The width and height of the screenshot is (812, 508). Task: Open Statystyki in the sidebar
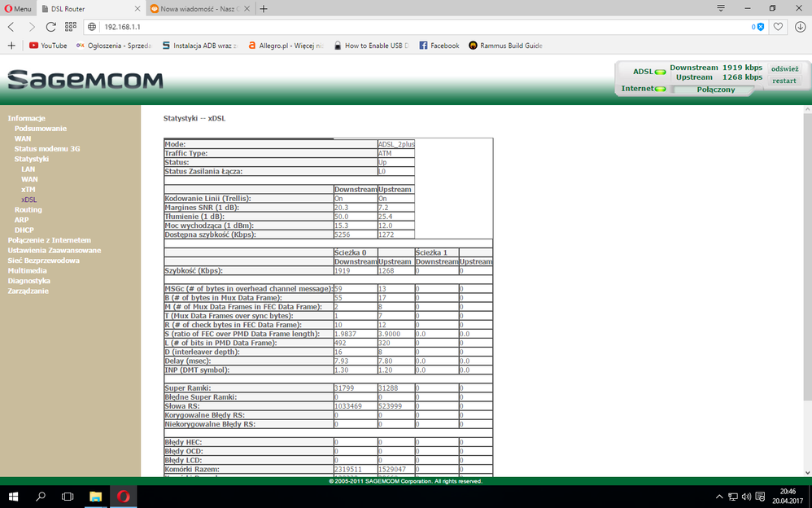pos(32,159)
